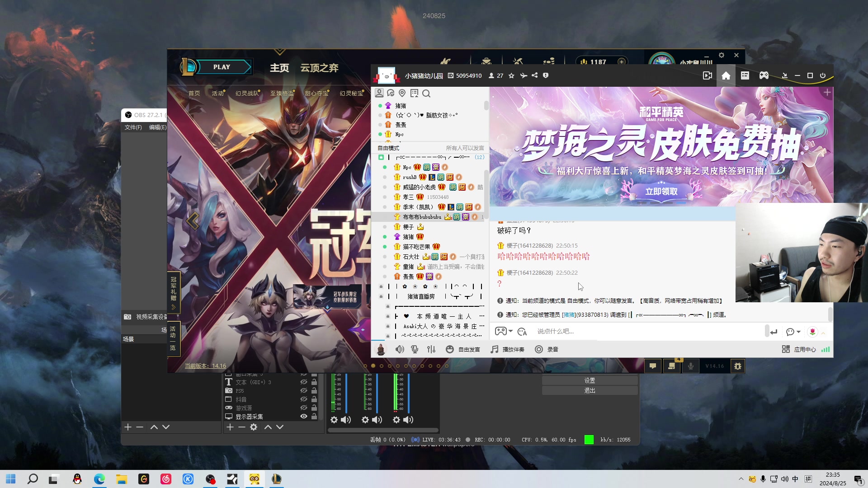Select the 首页 sub-tab in League client
Viewport: 868px width, 488px height.
pyautogui.click(x=194, y=93)
